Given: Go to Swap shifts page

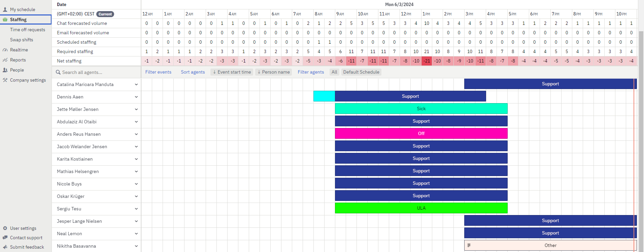Looking at the screenshot, I should [x=22, y=40].
